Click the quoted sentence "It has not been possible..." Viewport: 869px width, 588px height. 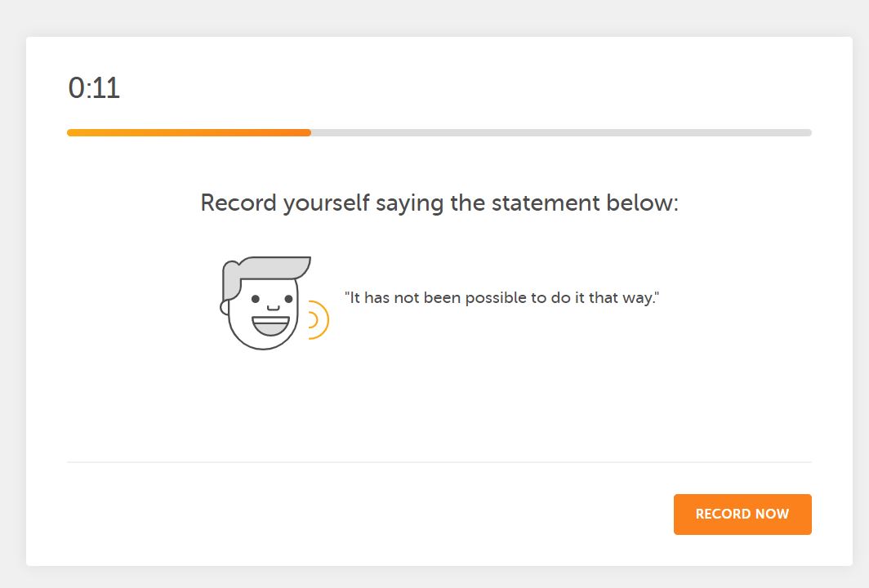tap(501, 298)
